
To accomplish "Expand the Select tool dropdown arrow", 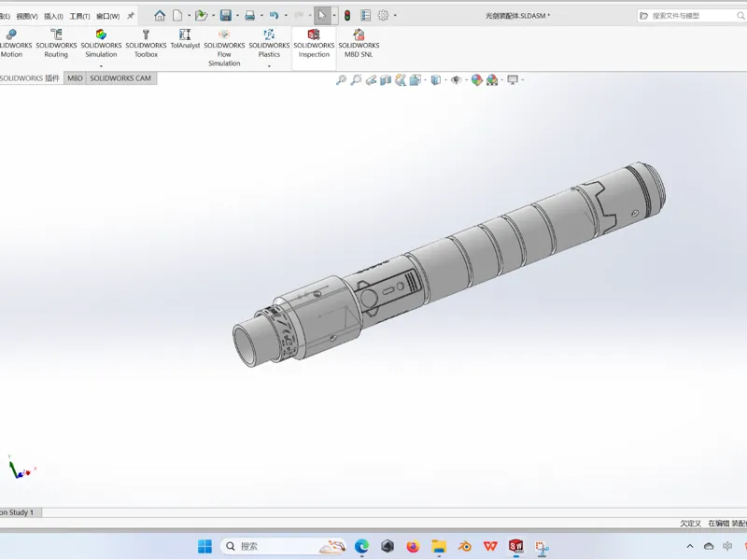I will click(x=334, y=16).
